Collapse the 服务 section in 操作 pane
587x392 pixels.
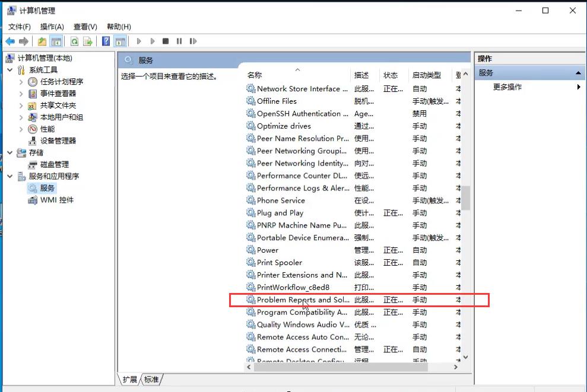pyautogui.click(x=578, y=73)
